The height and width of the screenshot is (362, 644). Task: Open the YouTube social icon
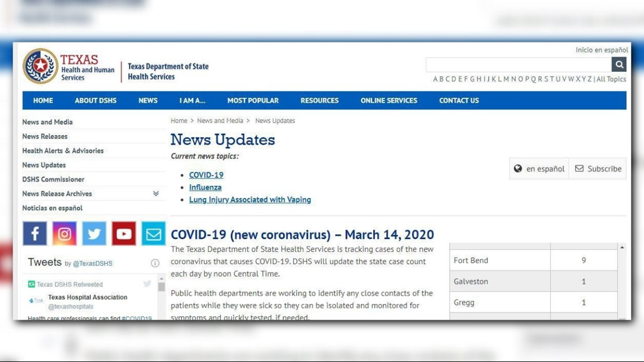(124, 233)
